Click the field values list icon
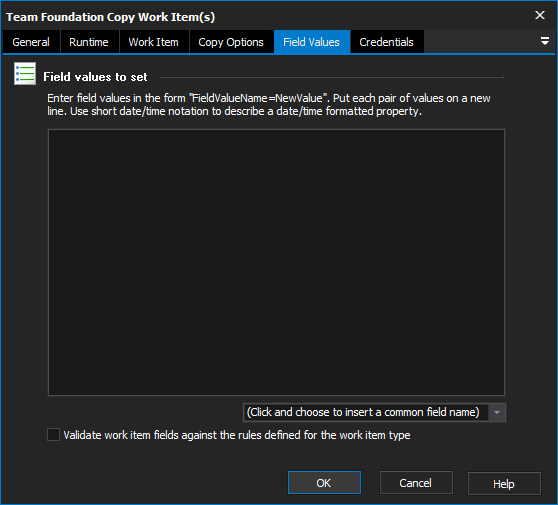 coord(25,74)
